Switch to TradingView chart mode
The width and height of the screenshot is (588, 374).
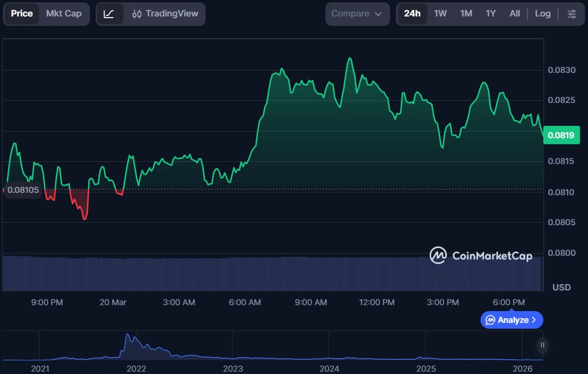tap(165, 14)
